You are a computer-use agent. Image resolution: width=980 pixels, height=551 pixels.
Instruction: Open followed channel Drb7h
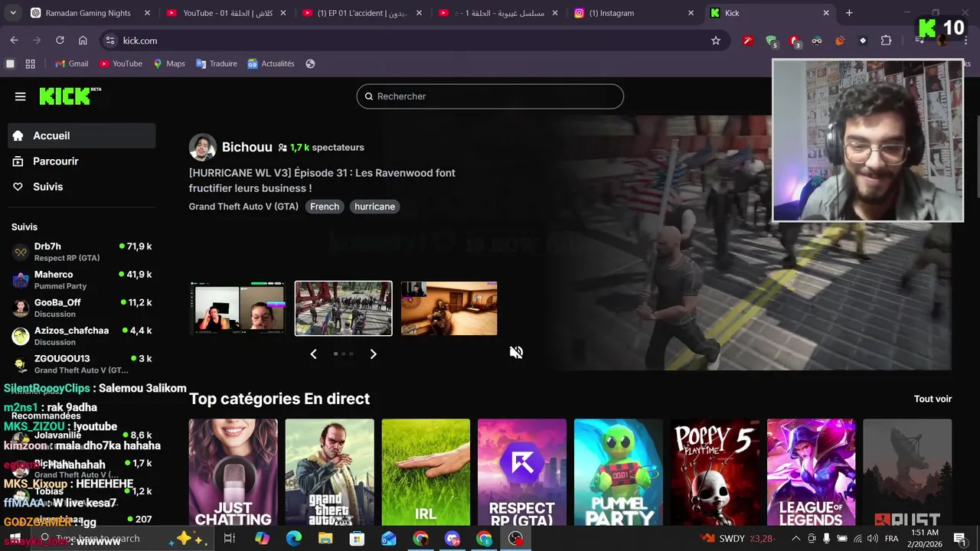click(82, 252)
